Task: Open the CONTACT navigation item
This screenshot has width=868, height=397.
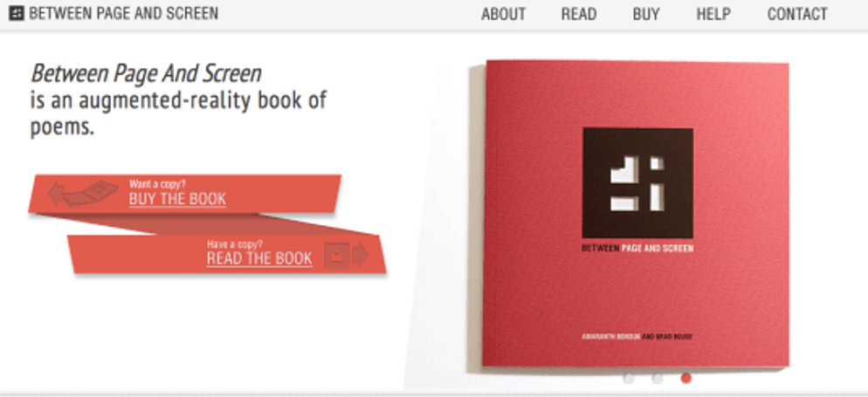Action: point(797,14)
